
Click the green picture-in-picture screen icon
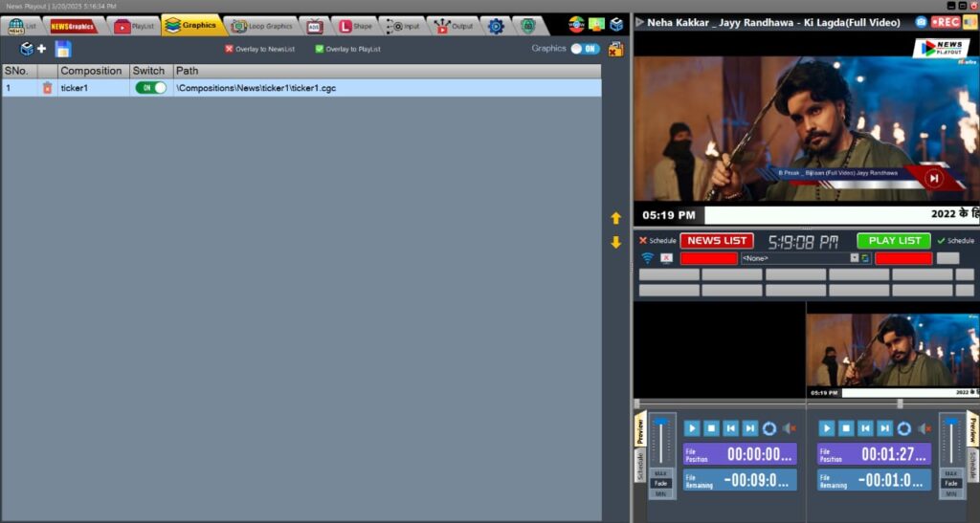[596, 24]
